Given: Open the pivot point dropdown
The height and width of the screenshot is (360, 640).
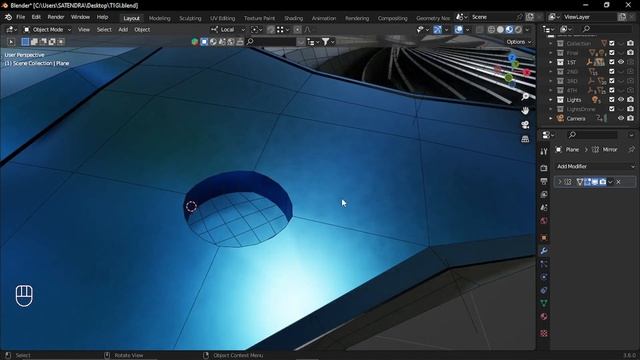Looking at the screenshot, I should point(257,30).
